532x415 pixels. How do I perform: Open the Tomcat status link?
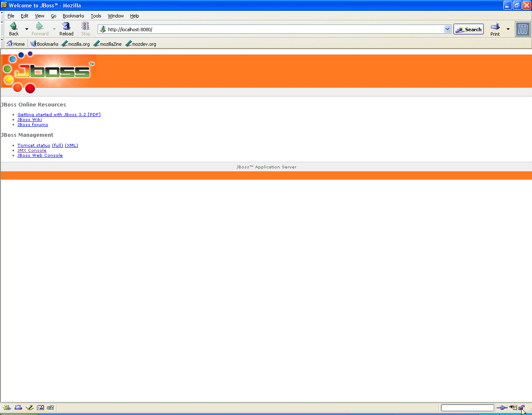[34, 146]
